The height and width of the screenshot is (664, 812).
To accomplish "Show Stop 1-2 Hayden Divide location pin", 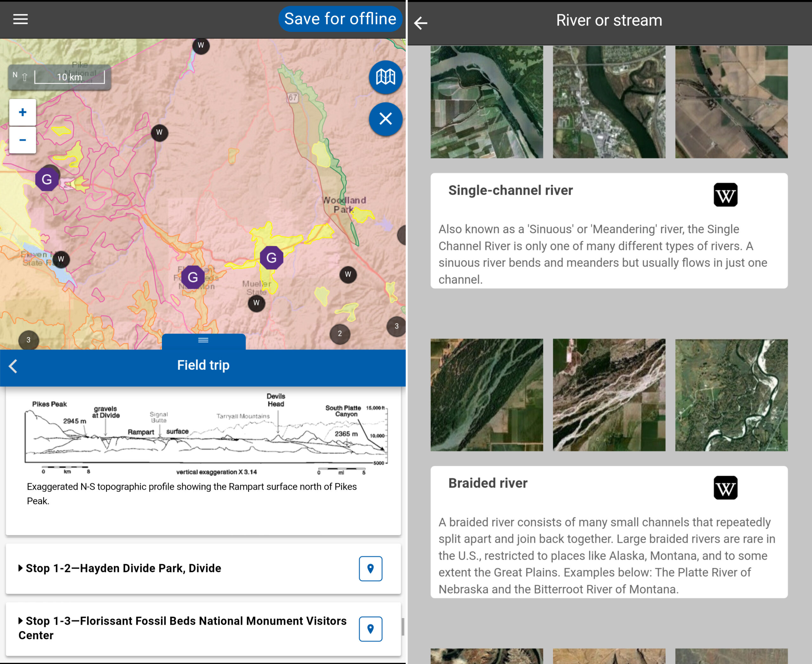I will click(x=370, y=568).
